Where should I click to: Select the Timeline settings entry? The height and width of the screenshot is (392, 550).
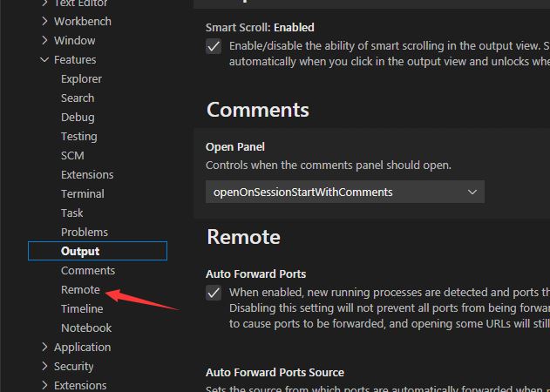point(82,309)
